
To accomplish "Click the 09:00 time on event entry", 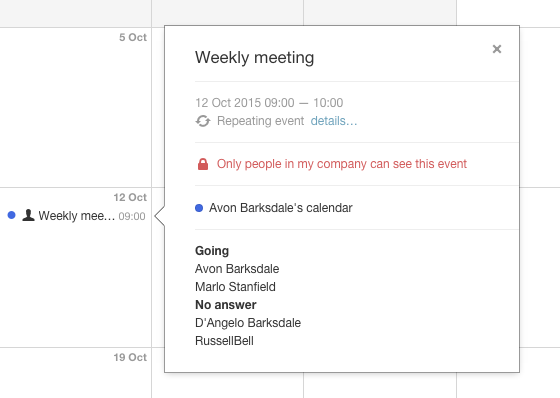I will pos(132,216).
